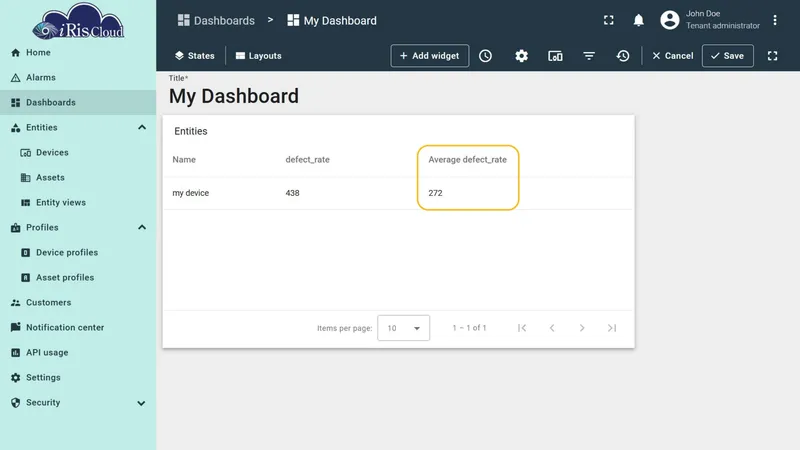The image size is (800, 450).
Task: Open version history icon in toolbar
Action: pyautogui.click(x=622, y=56)
